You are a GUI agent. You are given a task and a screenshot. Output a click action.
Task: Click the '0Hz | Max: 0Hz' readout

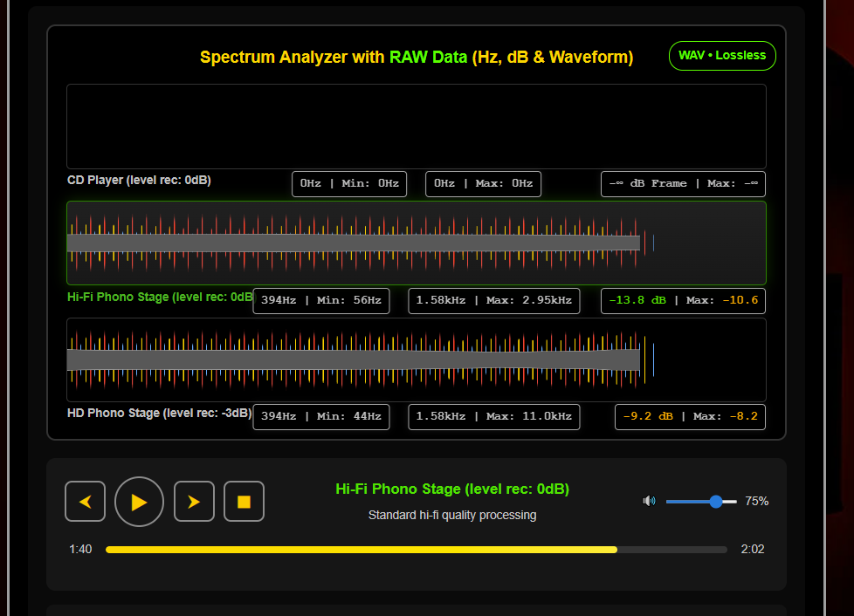(483, 184)
